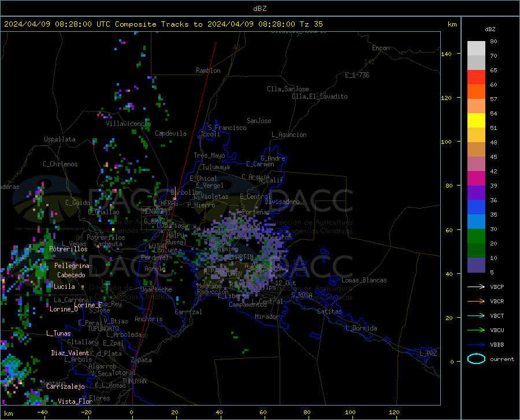Click the Vista_Flor map label

click(x=75, y=402)
